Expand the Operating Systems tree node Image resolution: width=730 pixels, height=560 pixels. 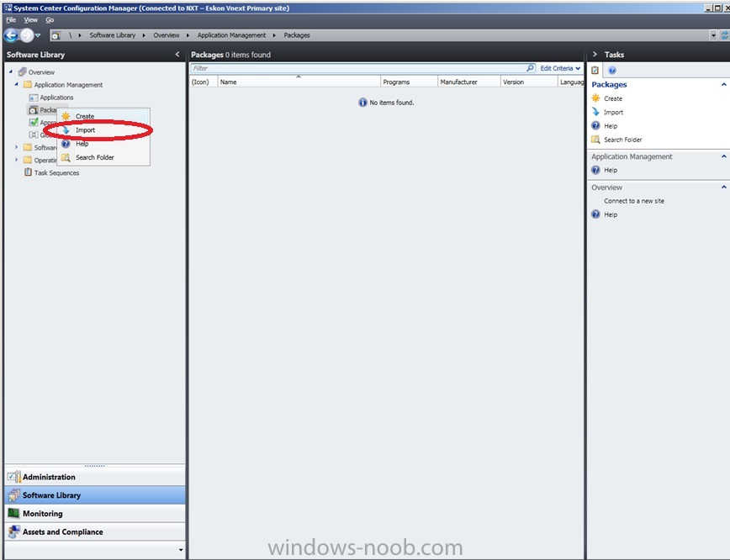pyautogui.click(x=17, y=160)
